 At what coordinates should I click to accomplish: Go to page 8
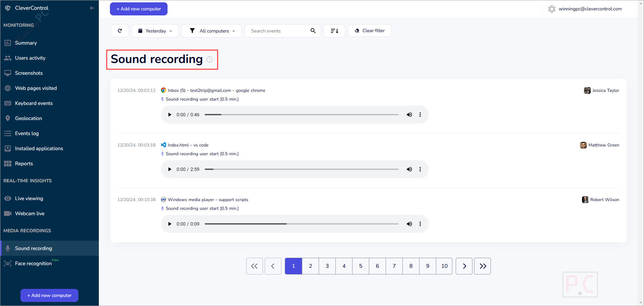(411, 266)
